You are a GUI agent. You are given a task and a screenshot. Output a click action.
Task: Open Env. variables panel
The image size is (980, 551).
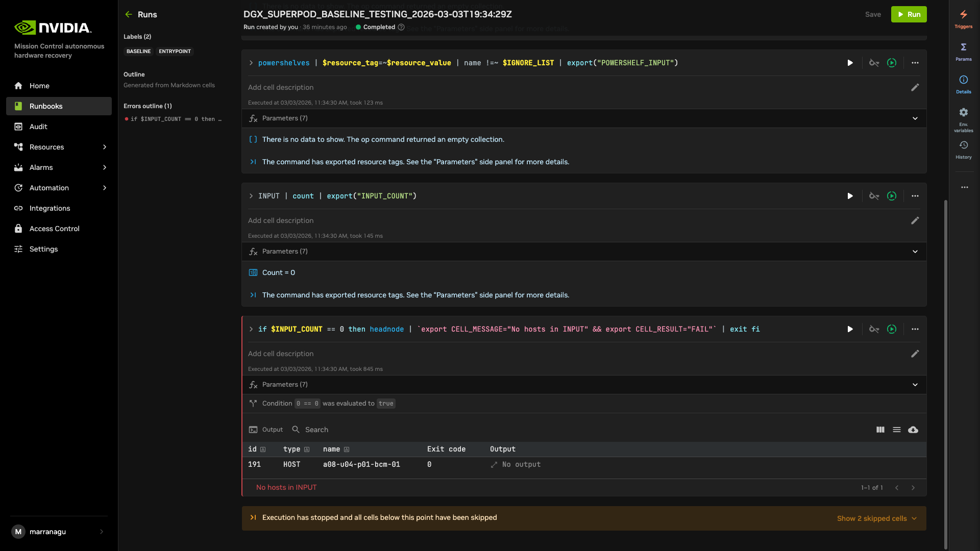963,120
